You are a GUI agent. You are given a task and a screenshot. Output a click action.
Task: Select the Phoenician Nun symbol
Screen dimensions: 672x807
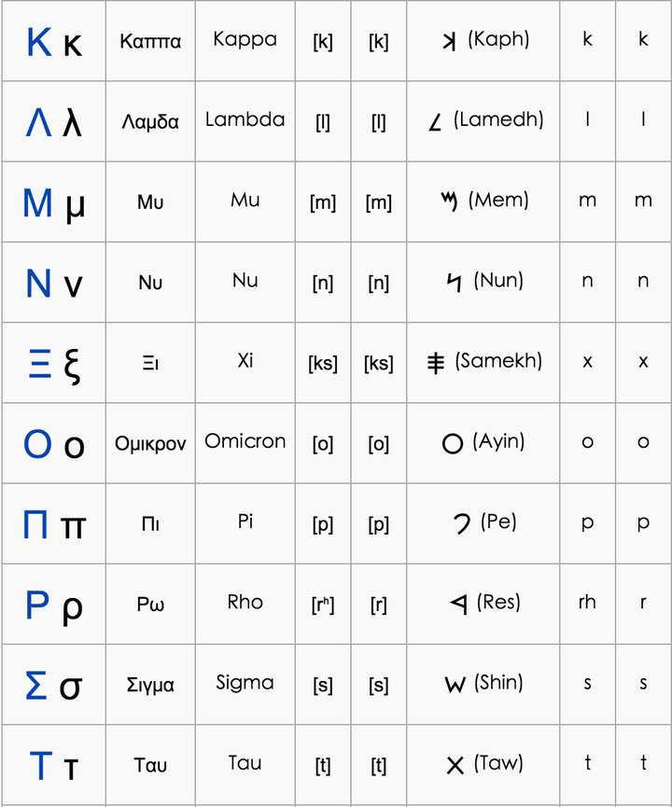[x=455, y=282]
